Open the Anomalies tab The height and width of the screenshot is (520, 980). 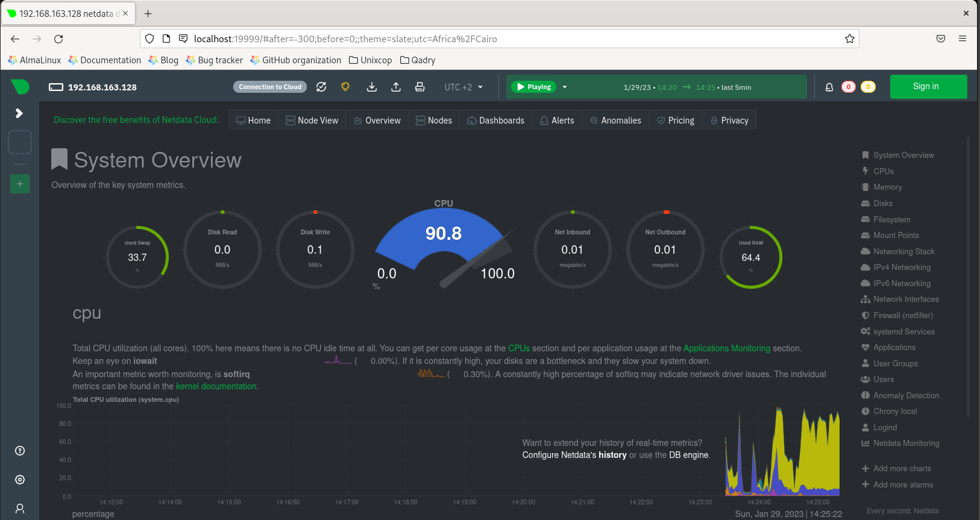615,120
